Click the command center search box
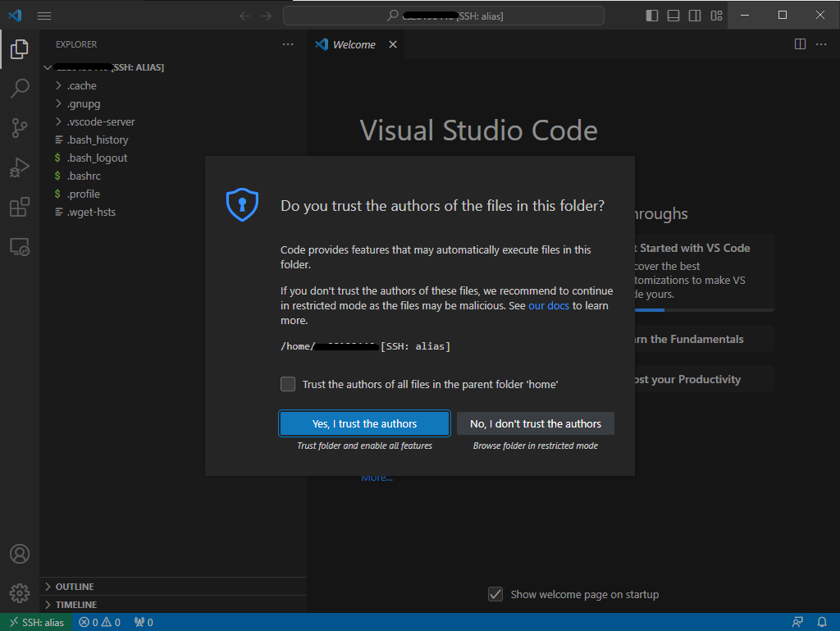 [444, 16]
